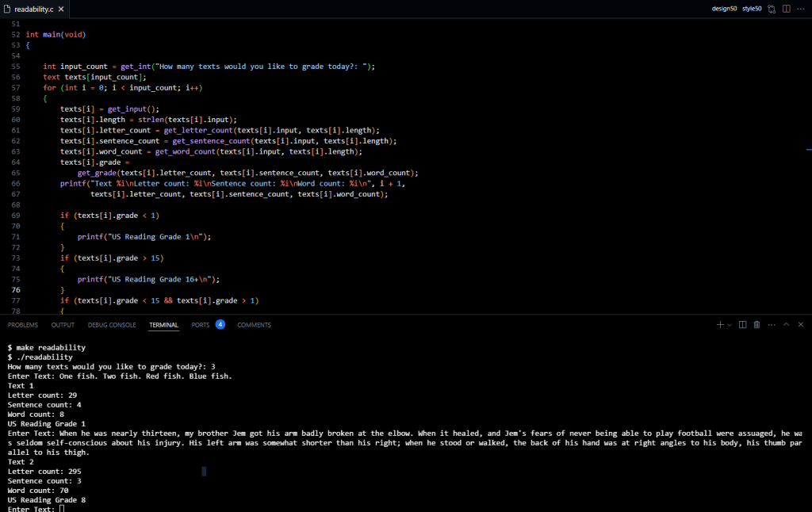Run the design50 button
This screenshot has width=812, height=512.
[724, 9]
